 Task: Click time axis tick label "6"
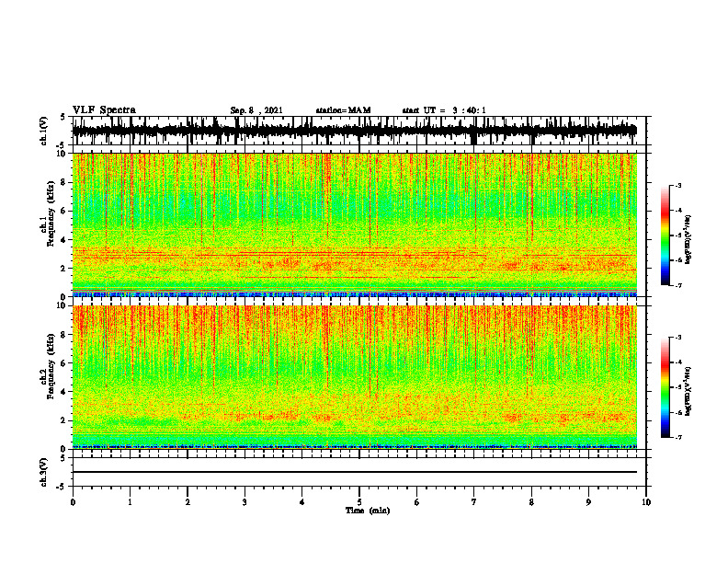pos(417,502)
